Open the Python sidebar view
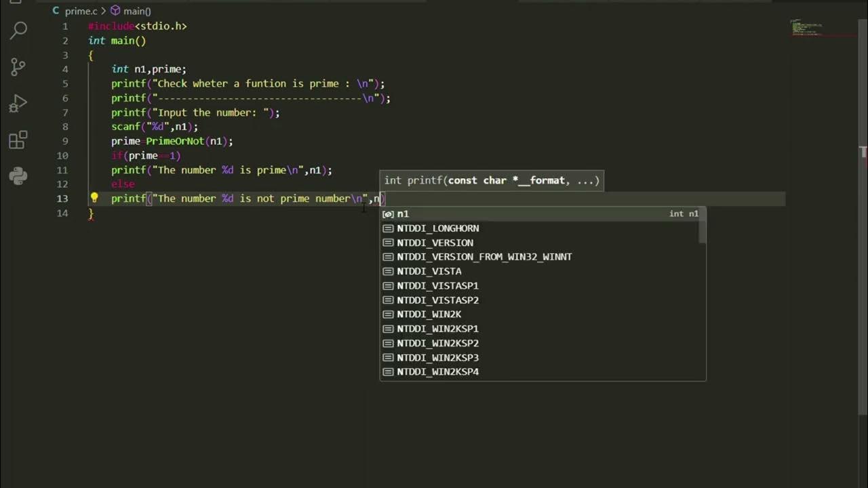868x488 pixels. (x=18, y=176)
